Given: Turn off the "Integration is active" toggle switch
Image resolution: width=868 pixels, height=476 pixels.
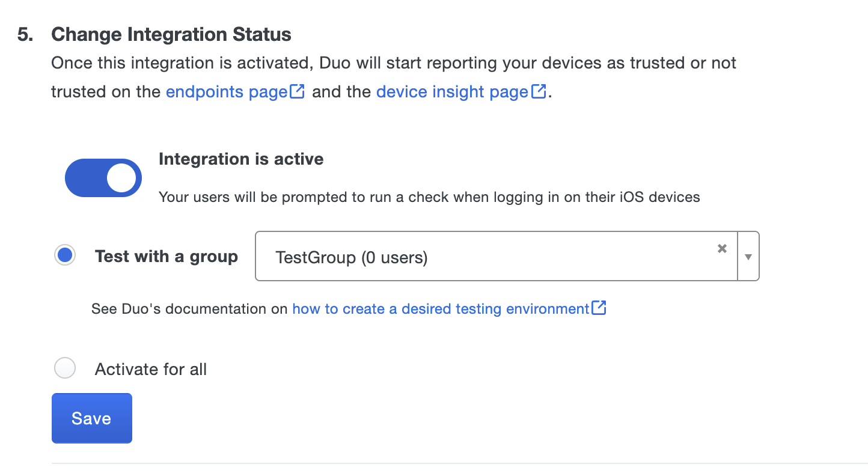Looking at the screenshot, I should (x=103, y=178).
